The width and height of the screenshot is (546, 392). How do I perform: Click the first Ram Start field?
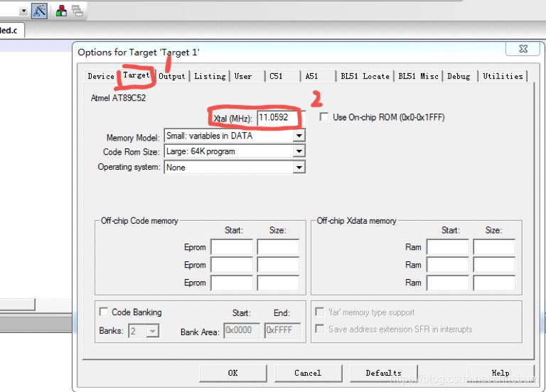(448, 247)
